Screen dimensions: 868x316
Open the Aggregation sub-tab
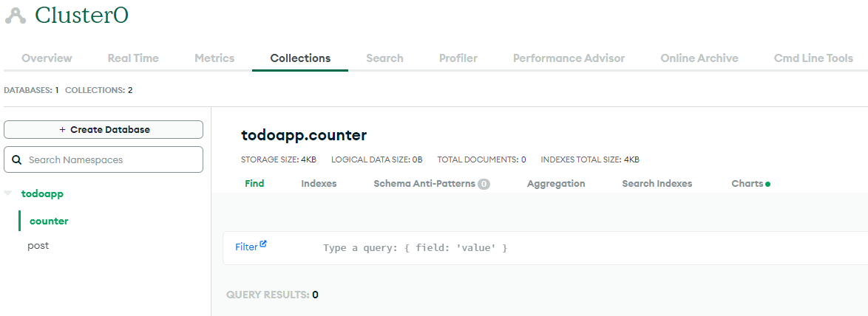556,183
